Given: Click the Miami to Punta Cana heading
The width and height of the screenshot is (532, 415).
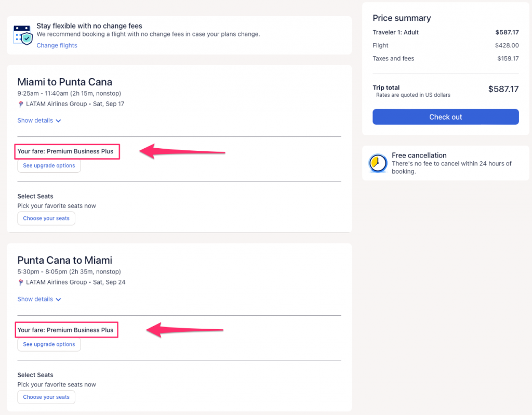Looking at the screenshot, I should 65,82.
